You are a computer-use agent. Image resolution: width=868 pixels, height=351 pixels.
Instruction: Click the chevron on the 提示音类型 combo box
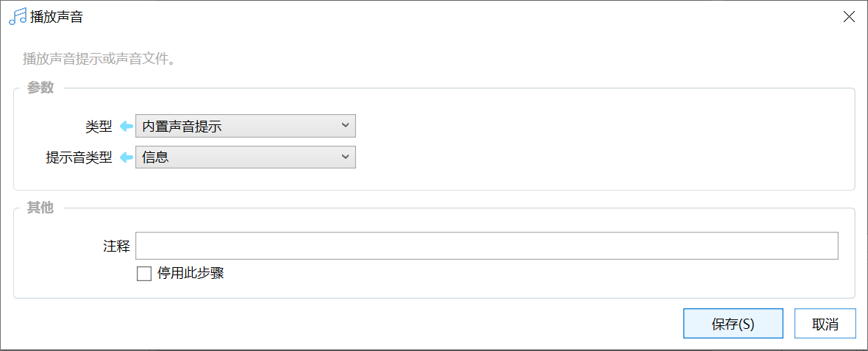point(346,156)
